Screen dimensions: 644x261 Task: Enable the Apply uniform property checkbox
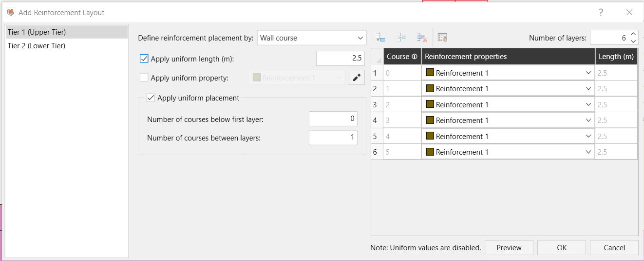click(x=144, y=78)
